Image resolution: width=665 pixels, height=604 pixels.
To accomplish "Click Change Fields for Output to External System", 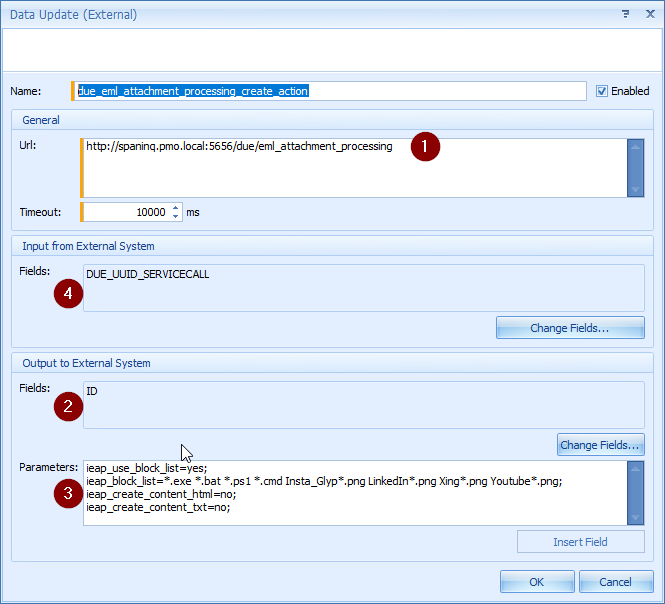I will coord(600,445).
